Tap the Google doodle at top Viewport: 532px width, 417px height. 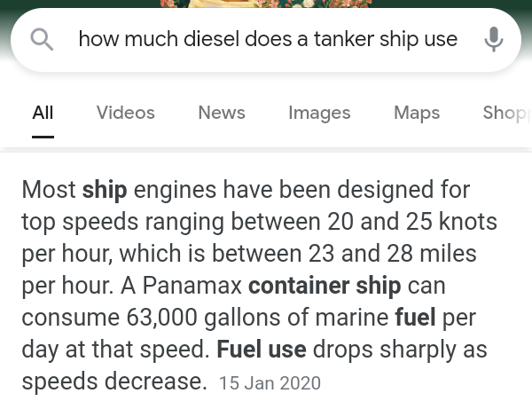point(266,4)
